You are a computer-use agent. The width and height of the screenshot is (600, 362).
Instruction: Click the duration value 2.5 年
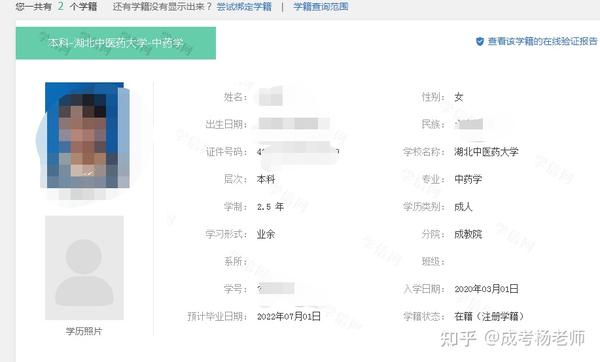270,207
